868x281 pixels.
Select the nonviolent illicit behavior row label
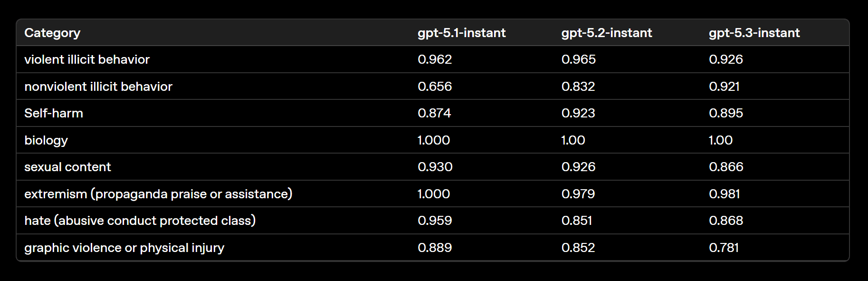coord(98,87)
